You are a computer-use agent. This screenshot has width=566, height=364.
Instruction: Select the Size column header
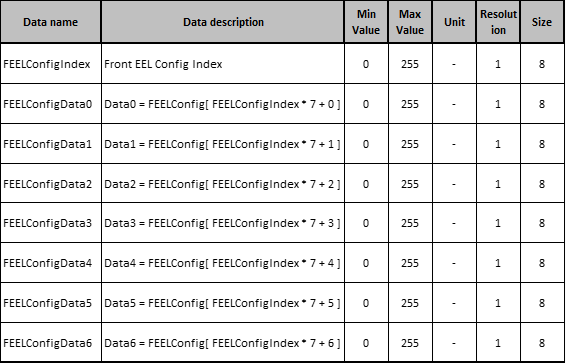pyautogui.click(x=542, y=22)
